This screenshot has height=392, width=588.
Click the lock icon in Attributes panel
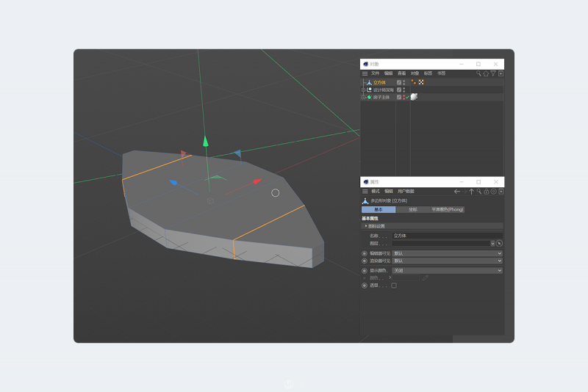tap(486, 191)
